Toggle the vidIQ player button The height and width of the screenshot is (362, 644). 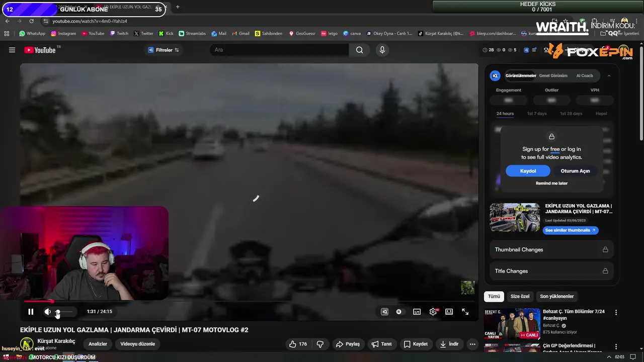385,312
